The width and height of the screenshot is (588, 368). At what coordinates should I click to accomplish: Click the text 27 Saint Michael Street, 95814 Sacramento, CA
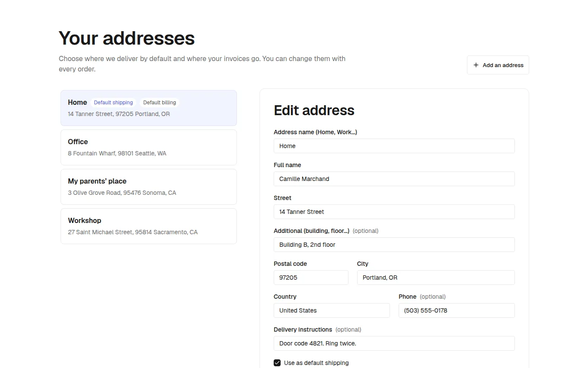click(x=133, y=232)
